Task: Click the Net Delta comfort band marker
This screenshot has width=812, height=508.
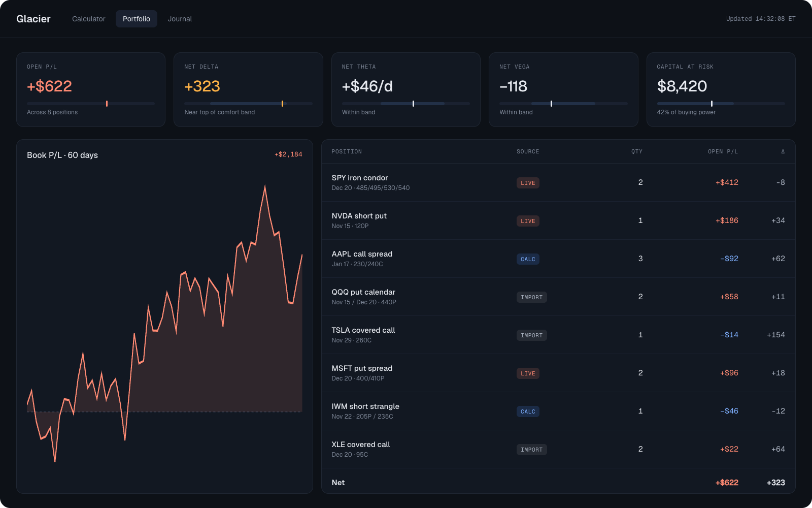Action: point(282,104)
